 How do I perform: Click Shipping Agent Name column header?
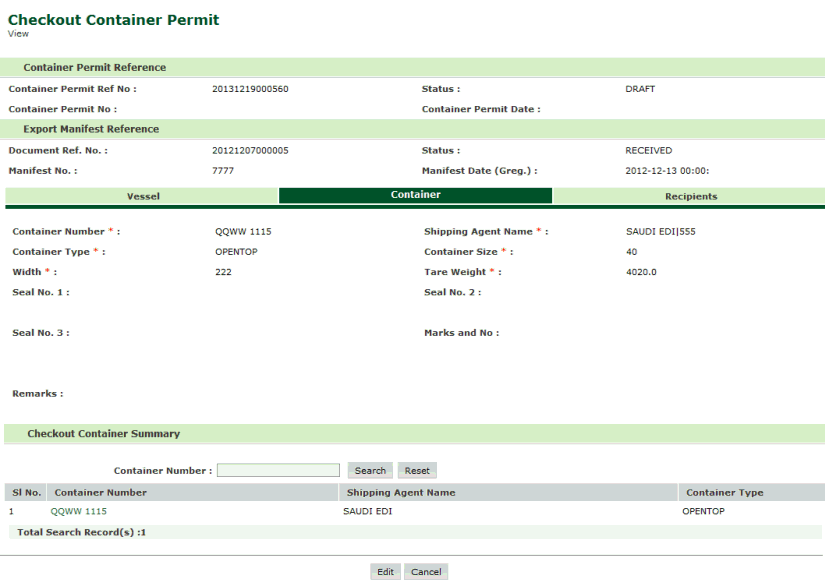pyautogui.click(x=401, y=492)
